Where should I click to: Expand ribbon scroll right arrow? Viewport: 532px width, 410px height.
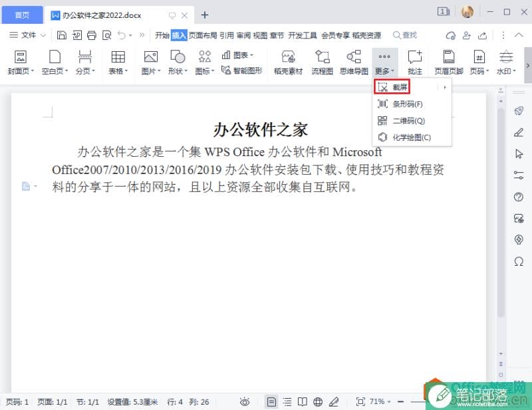pos(528,65)
